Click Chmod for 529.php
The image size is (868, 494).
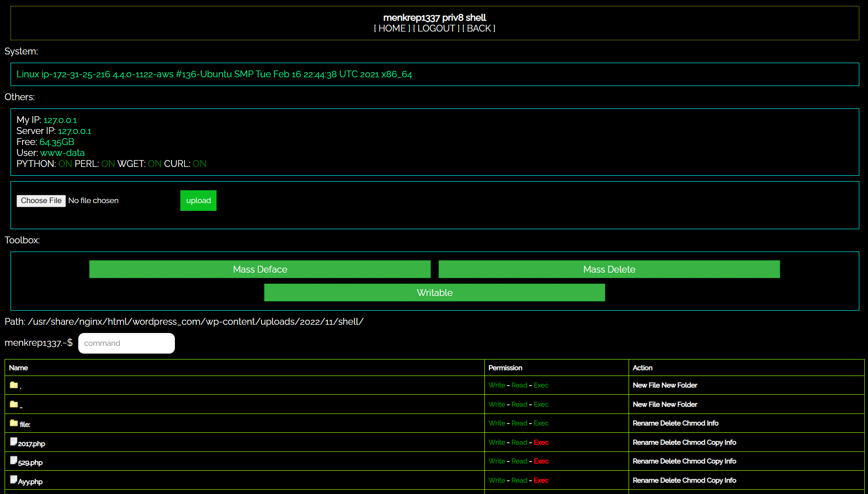[694, 461]
